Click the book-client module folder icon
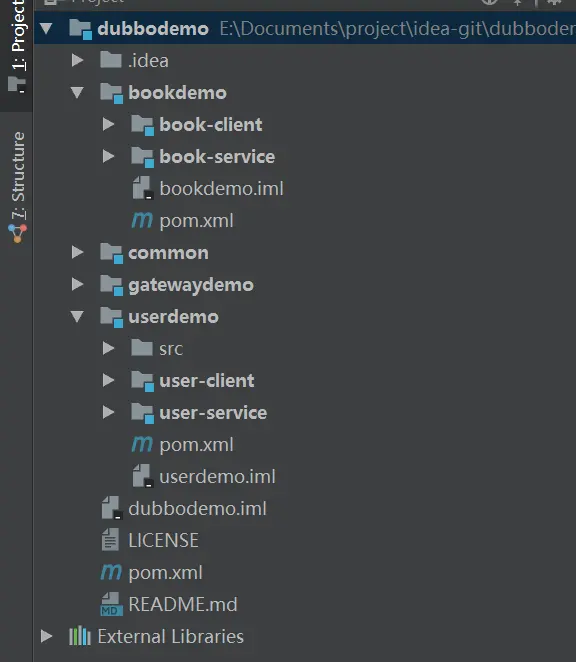The image size is (576, 662). coord(142,125)
